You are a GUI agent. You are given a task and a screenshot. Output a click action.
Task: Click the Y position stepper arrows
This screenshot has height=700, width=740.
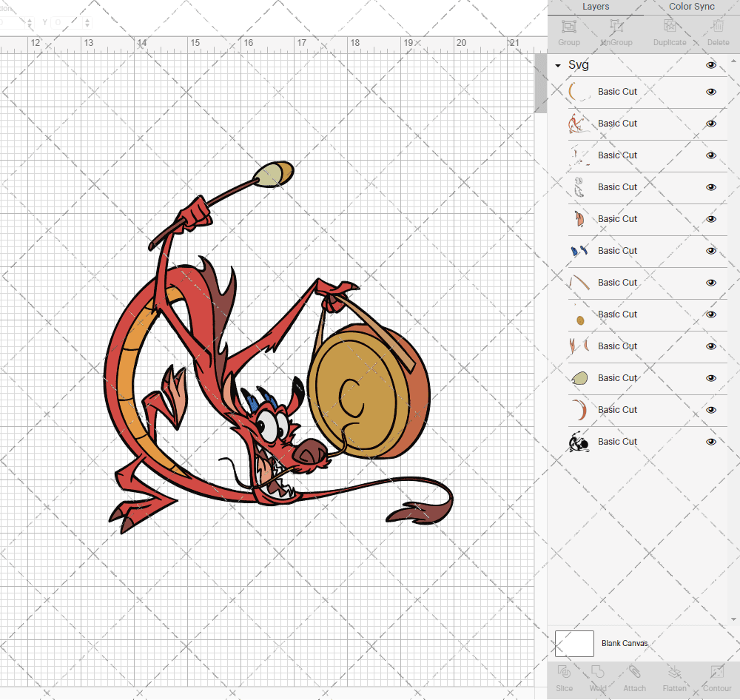87,22
